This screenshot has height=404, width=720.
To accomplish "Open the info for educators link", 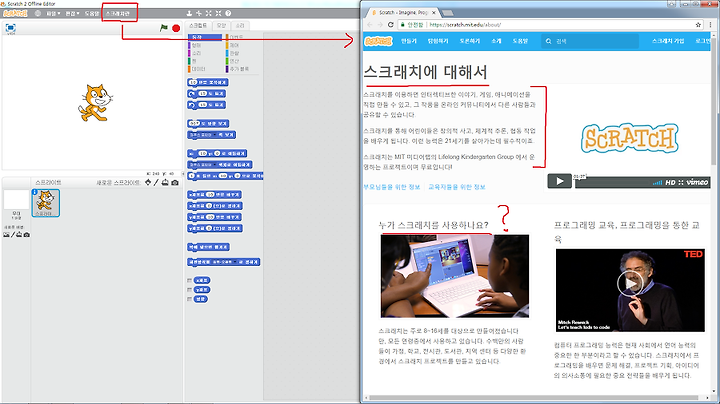I will 457,187.
